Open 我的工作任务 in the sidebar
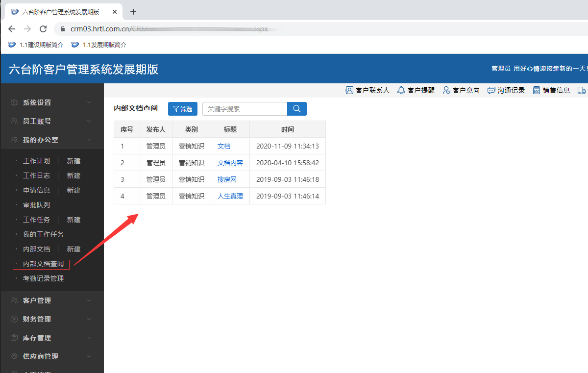Viewport: 588px width, 373px height. click(x=43, y=234)
